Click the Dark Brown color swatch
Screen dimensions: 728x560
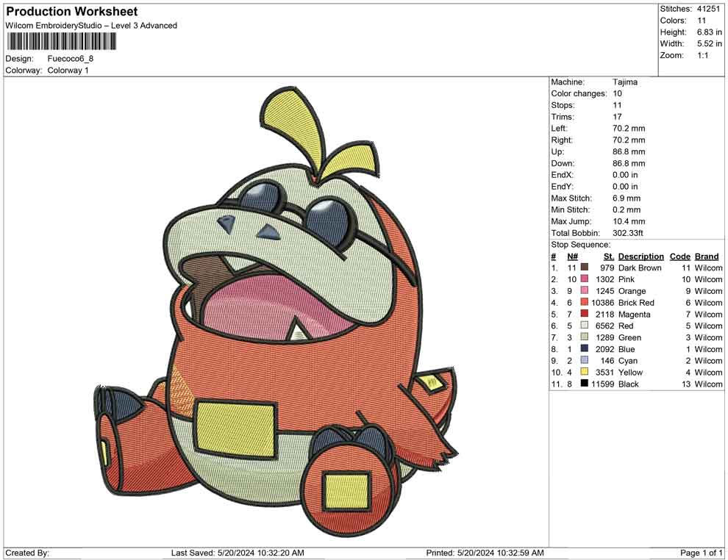pyautogui.click(x=585, y=268)
